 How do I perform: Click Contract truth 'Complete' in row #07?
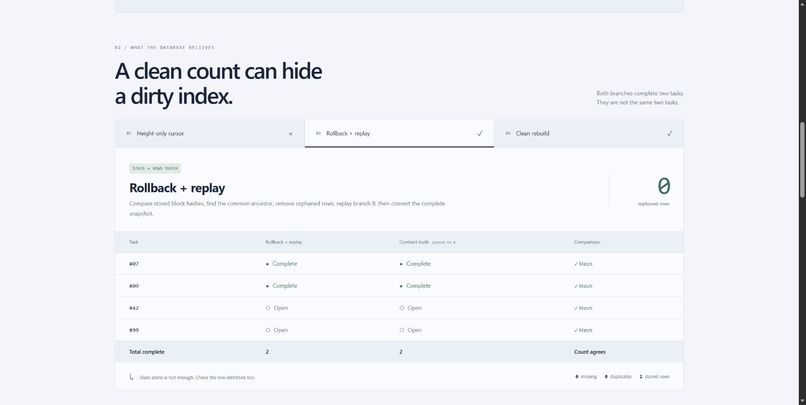415,264
